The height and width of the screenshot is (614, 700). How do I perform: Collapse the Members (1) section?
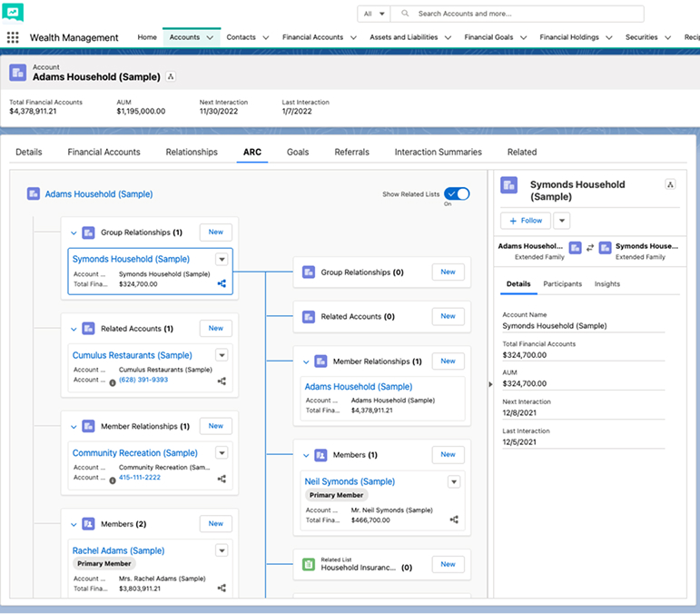(306, 455)
